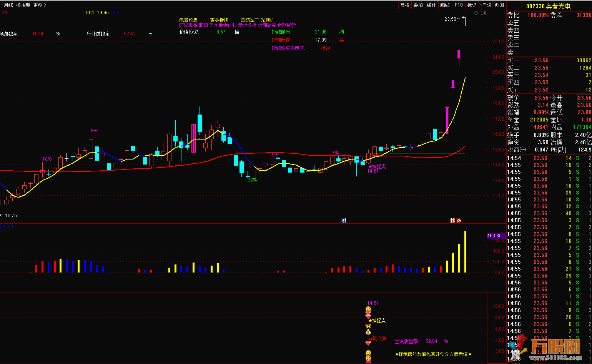This screenshot has width=592, height=364.
Task: Click the 榜 marker below chart
Action: (452, 220)
